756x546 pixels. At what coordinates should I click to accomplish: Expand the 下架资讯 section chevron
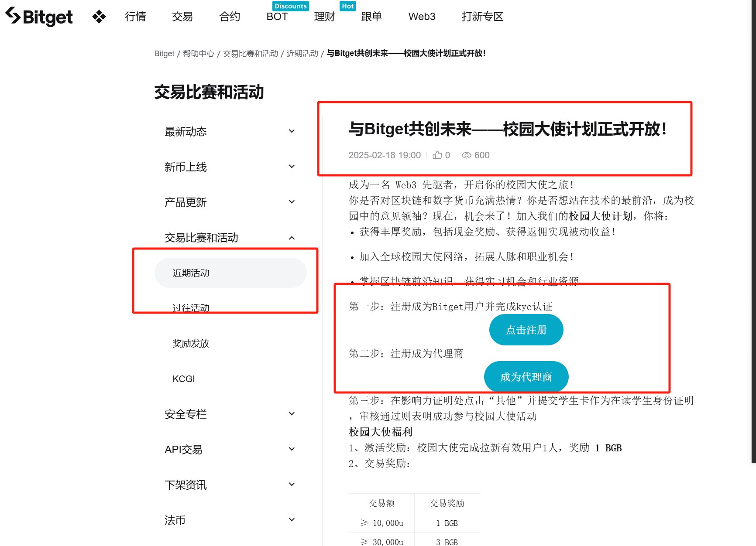point(292,485)
